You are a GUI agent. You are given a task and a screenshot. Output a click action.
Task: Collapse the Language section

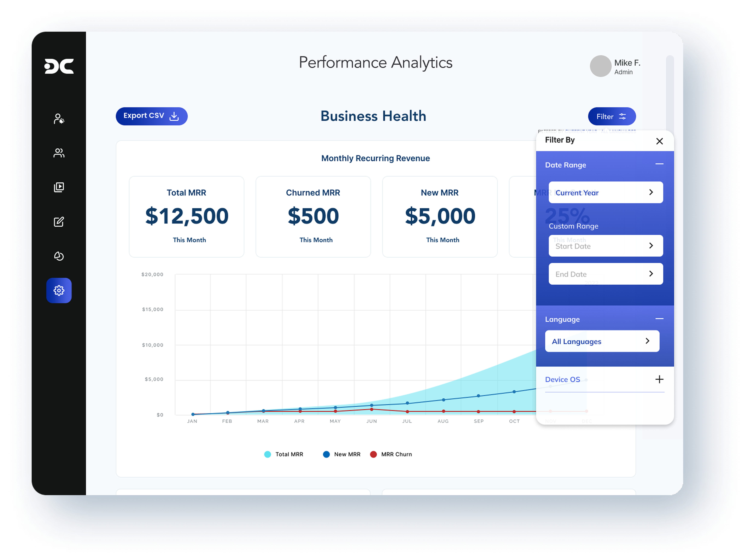point(659,319)
